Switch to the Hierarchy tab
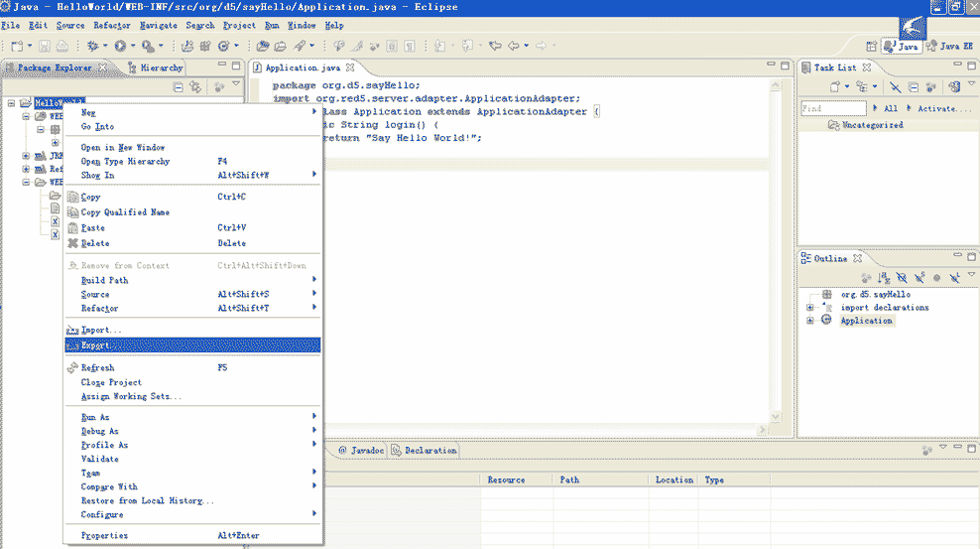This screenshot has height=549, width=980. click(x=155, y=68)
